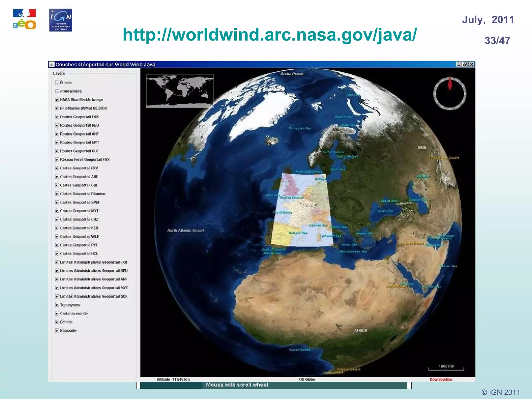Toggle Limites Administratives Geoportail ANF checkbox
This screenshot has width=532, height=399.
coord(57,279)
